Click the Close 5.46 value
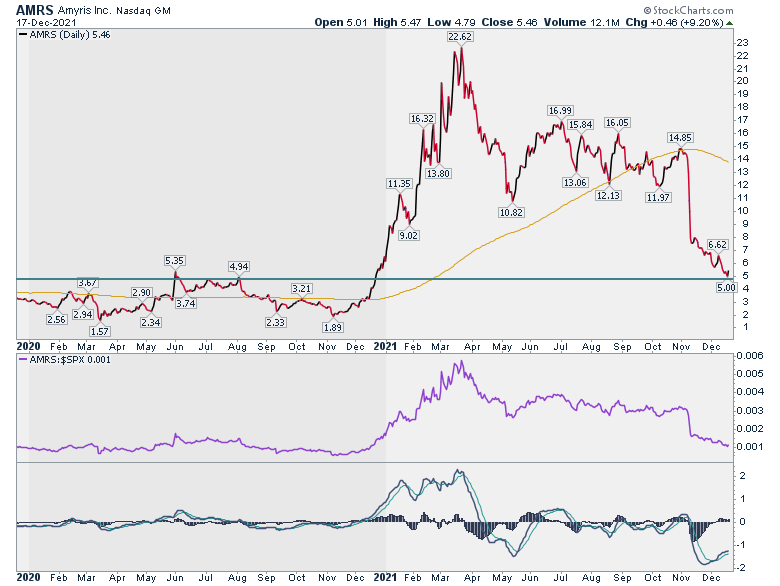 [x=509, y=22]
